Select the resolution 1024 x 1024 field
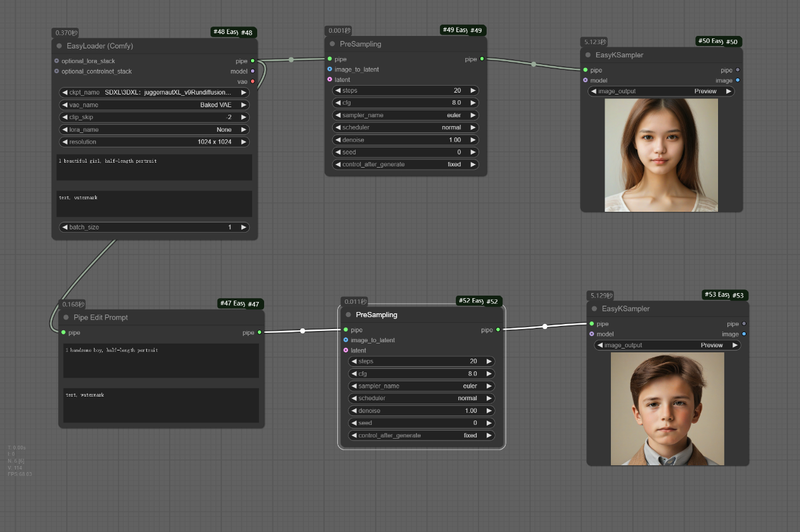Image resolution: width=800 pixels, height=532 pixels. tap(154, 142)
